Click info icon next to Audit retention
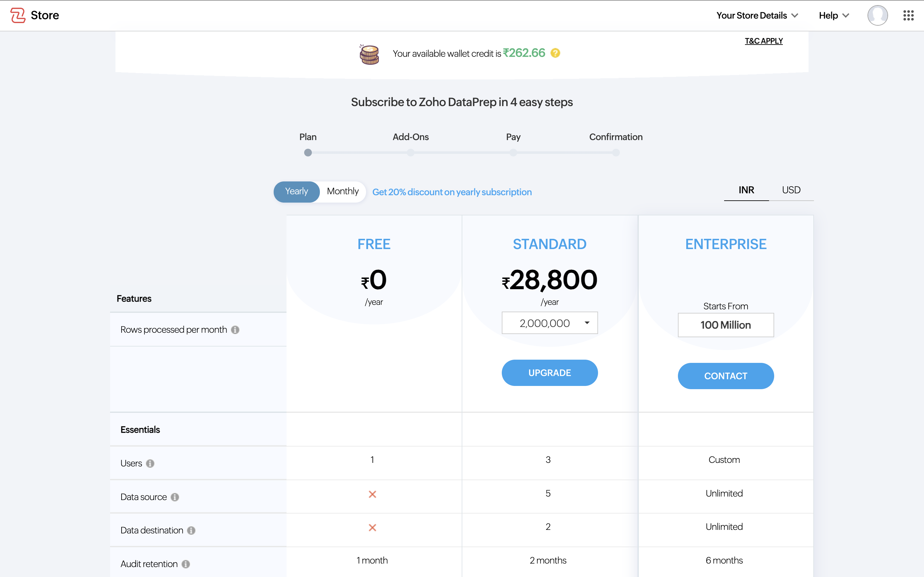Viewport: 924px width, 577px height. (x=185, y=564)
